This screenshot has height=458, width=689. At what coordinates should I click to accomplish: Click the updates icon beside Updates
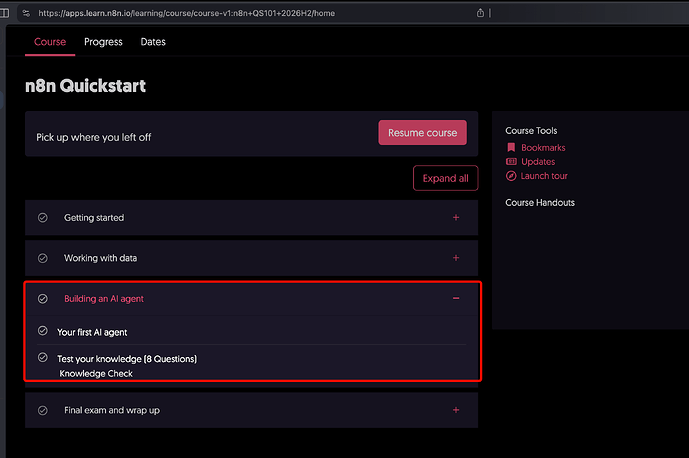pyautogui.click(x=511, y=161)
